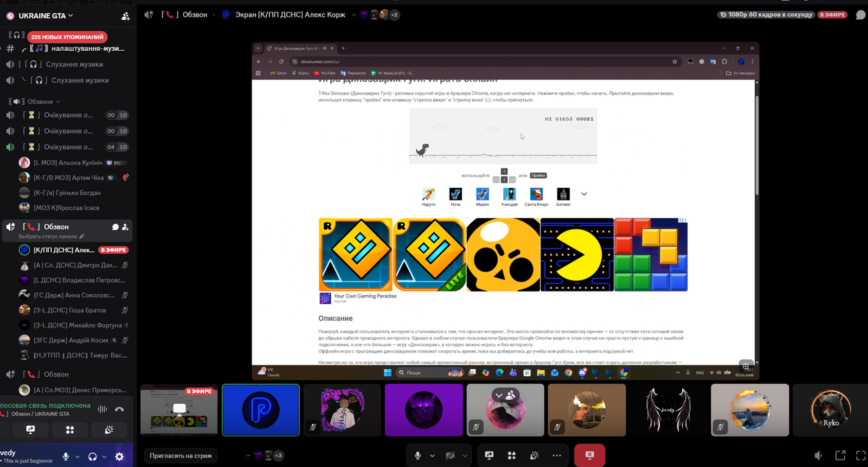Select user [А | Сл.МОЗ] Денис Приморсь
The height and width of the screenshot is (467, 868).
pyautogui.click(x=73, y=390)
